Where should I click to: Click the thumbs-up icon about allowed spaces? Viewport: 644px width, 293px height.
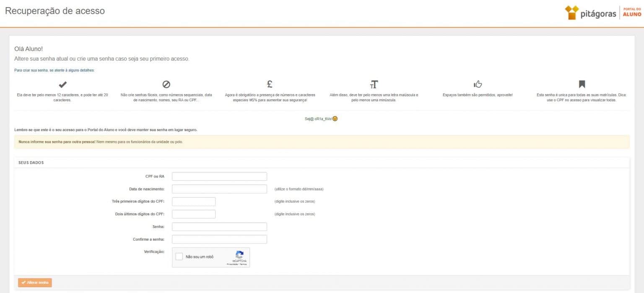point(478,85)
